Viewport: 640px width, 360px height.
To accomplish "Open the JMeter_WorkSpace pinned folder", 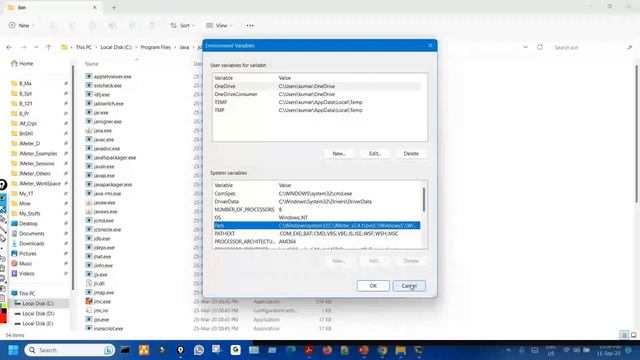I will pos(40,184).
